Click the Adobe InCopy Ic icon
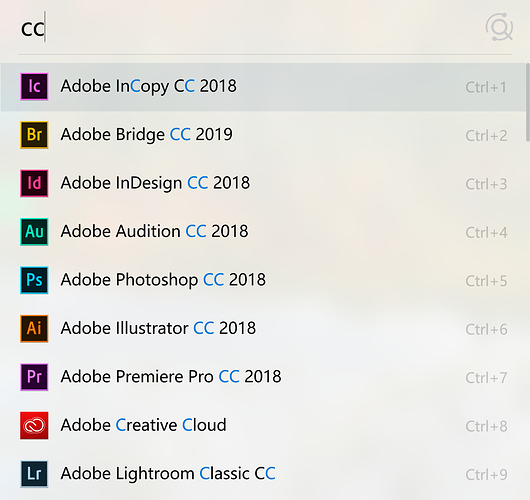Viewport: 530px width, 500px height. click(34, 87)
